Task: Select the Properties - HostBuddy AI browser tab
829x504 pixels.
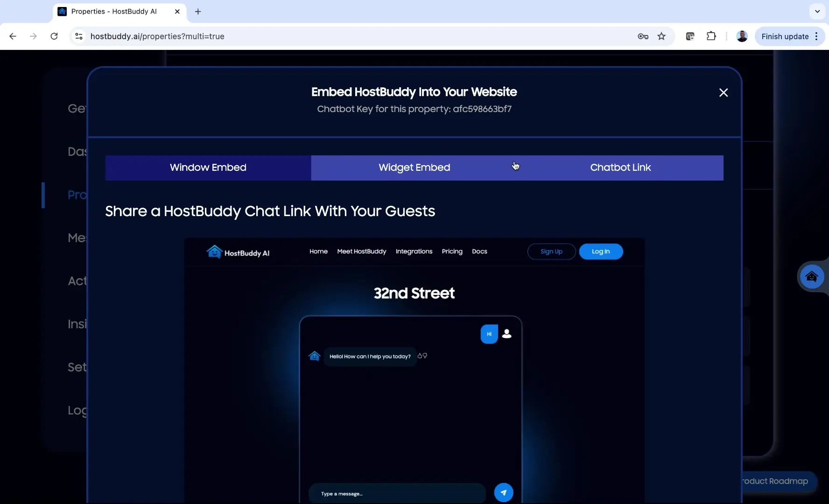Action: (119, 12)
